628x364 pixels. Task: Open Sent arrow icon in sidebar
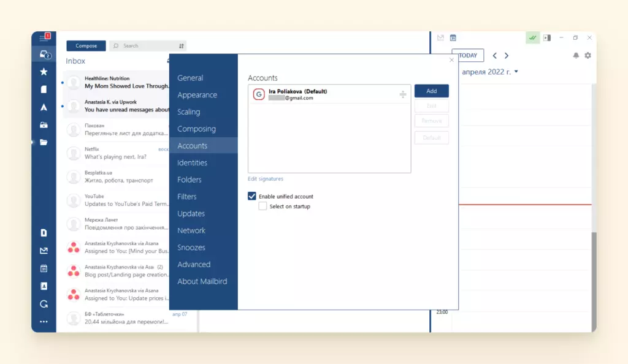pos(44,107)
